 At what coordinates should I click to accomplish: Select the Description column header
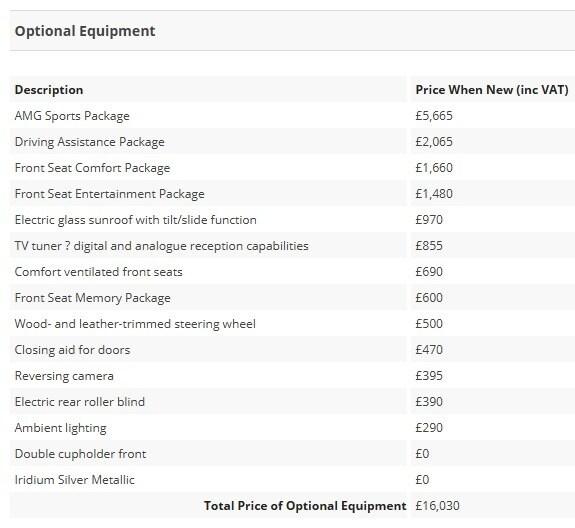click(x=49, y=90)
